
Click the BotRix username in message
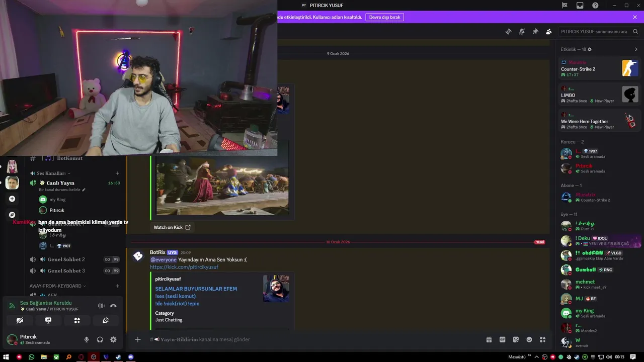pyautogui.click(x=157, y=252)
